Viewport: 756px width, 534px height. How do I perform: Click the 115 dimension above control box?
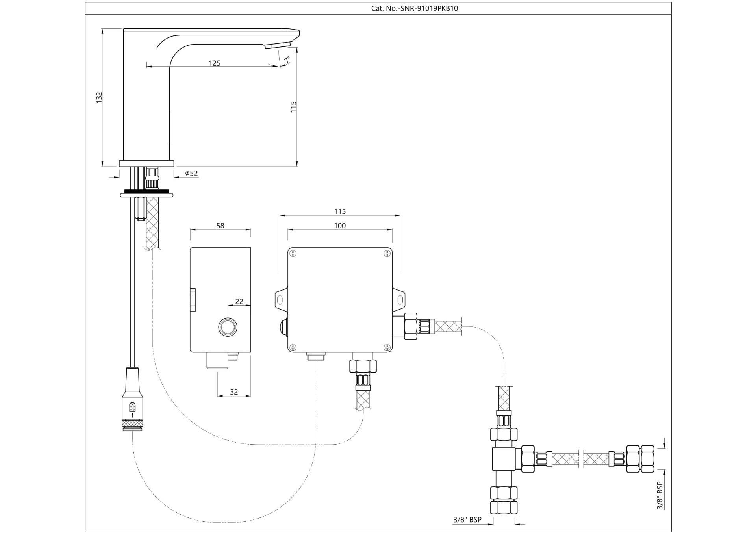tap(339, 211)
